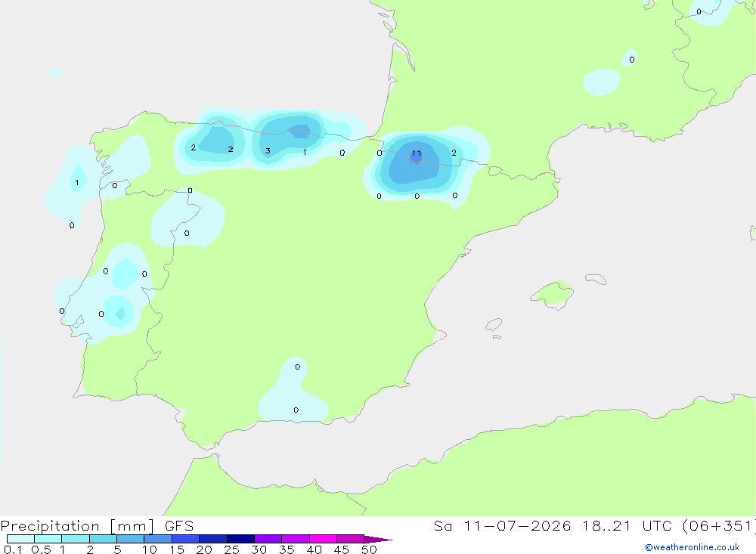Click the 15–20 mm royal blue legend swatch
The width and height of the screenshot is (756, 554).
point(186,539)
